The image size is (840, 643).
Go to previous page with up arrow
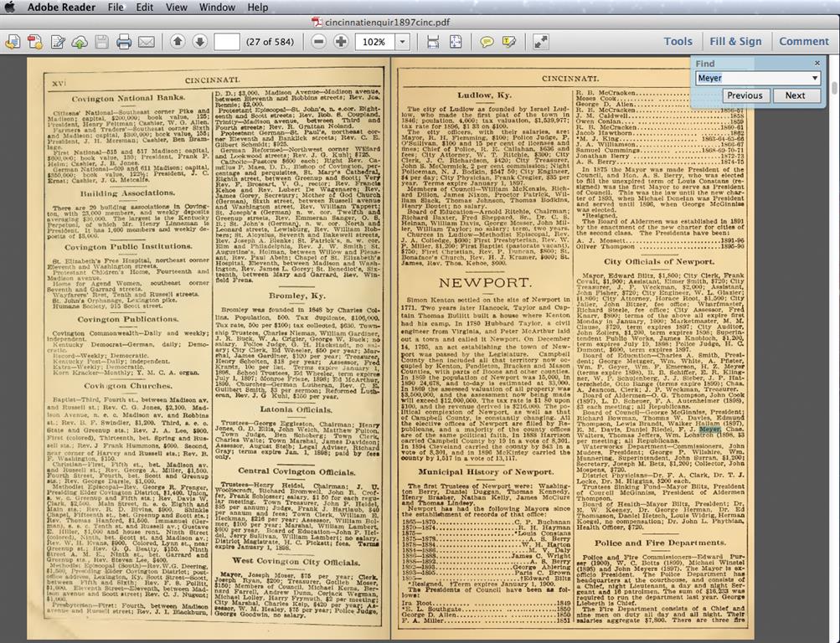tap(178, 41)
